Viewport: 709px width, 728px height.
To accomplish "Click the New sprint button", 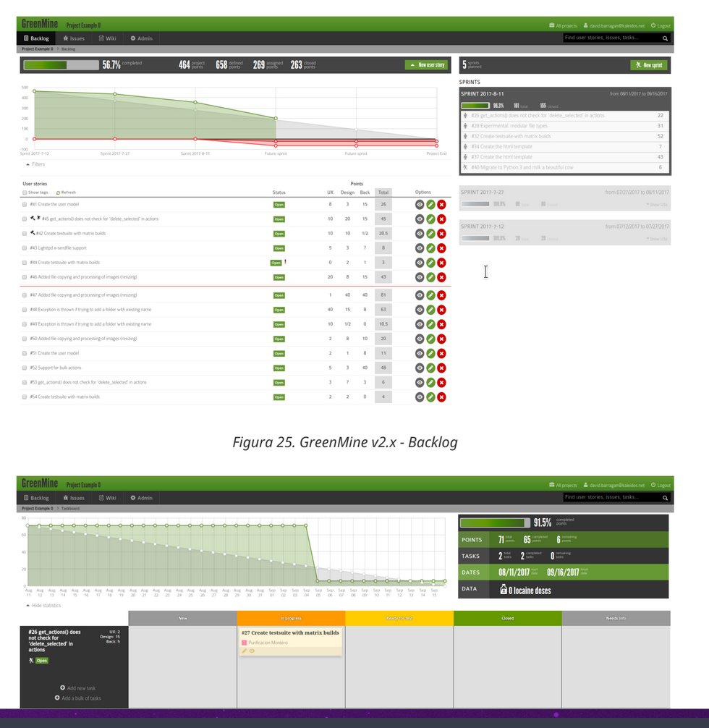I will [x=649, y=65].
